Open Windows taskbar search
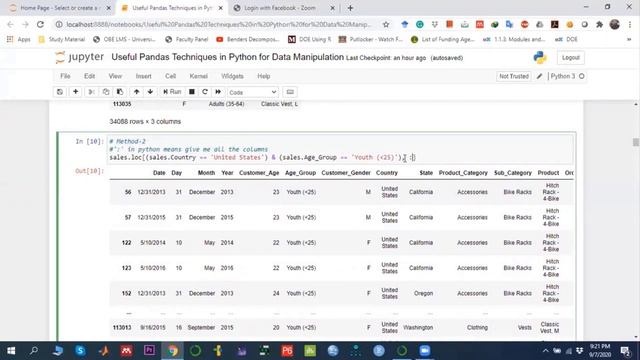Screen dimensions: 640x360 pos(34,351)
